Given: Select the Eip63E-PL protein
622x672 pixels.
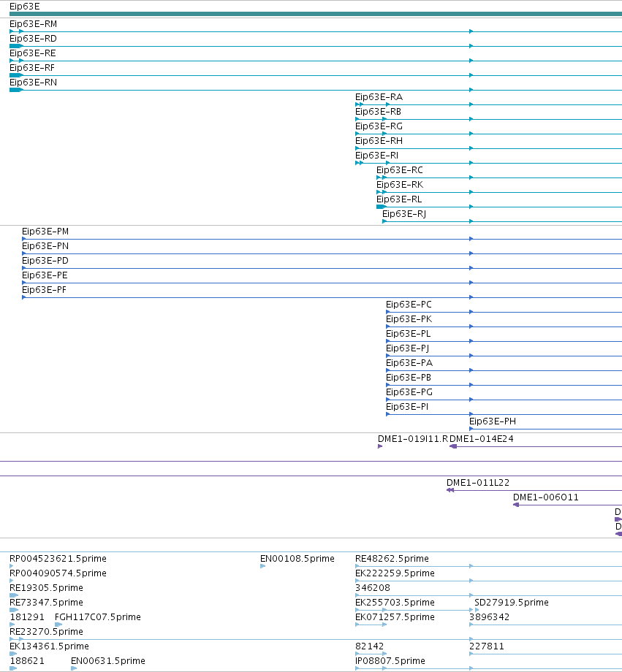Looking at the screenshot, I should 408,333.
